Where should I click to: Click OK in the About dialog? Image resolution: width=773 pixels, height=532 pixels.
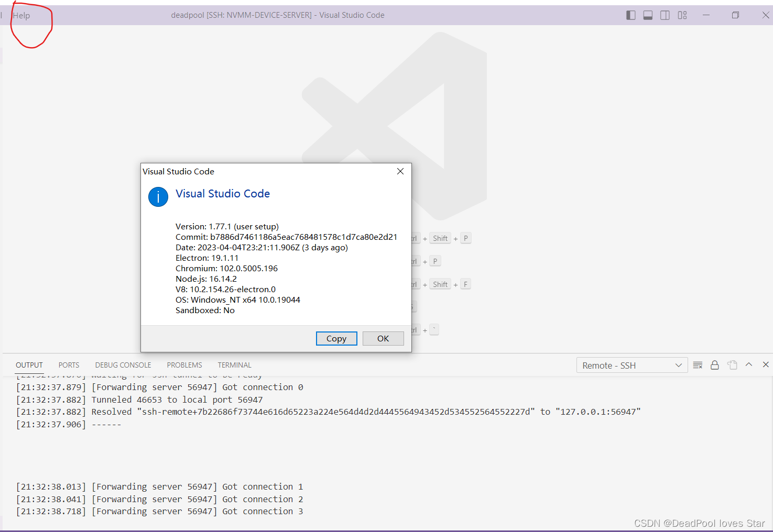pyautogui.click(x=383, y=338)
